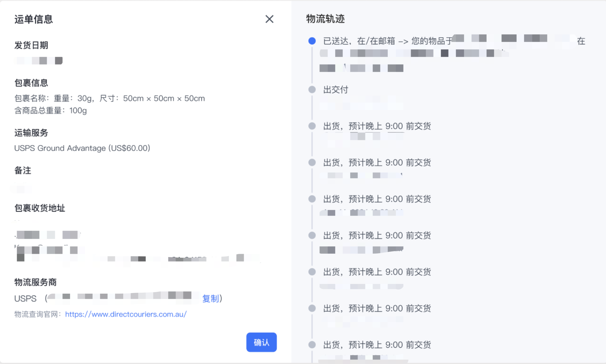Click the 出交付 tracking entry text

(x=336, y=90)
